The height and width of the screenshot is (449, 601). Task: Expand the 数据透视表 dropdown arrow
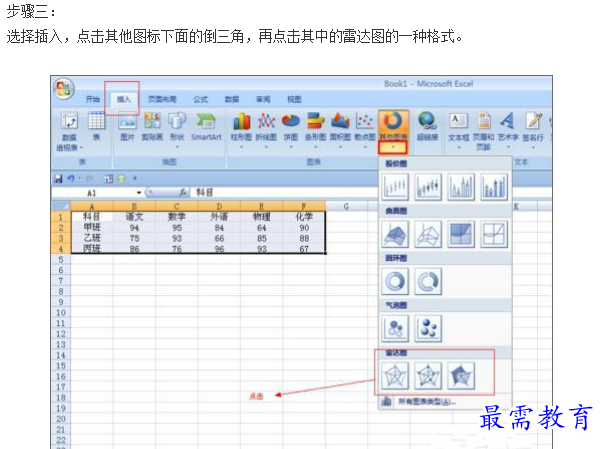81,148
